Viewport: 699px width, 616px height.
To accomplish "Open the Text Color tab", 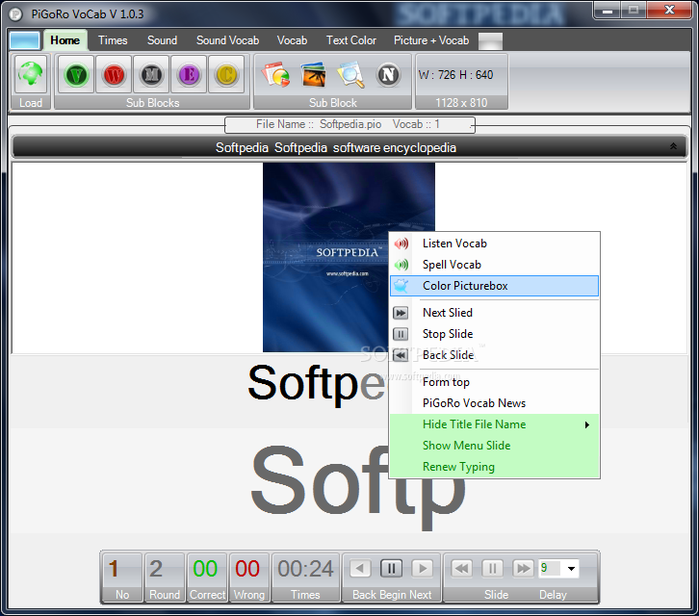I will pos(351,40).
